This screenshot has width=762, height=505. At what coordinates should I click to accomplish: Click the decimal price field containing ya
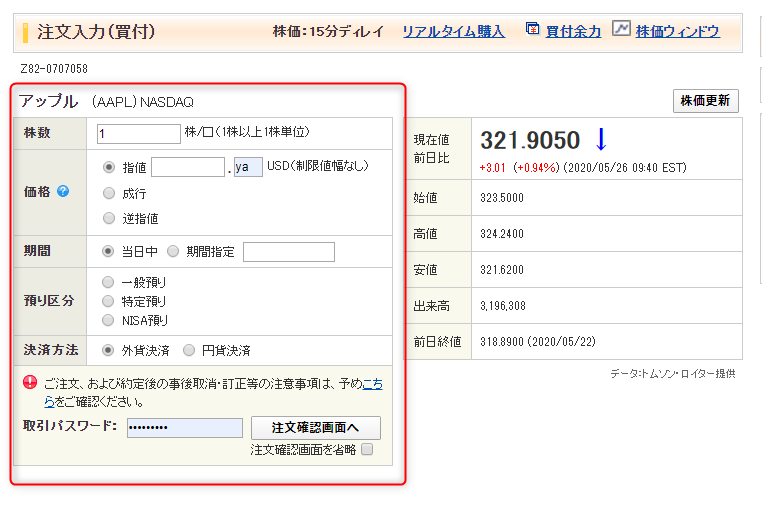tap(248, 167)
